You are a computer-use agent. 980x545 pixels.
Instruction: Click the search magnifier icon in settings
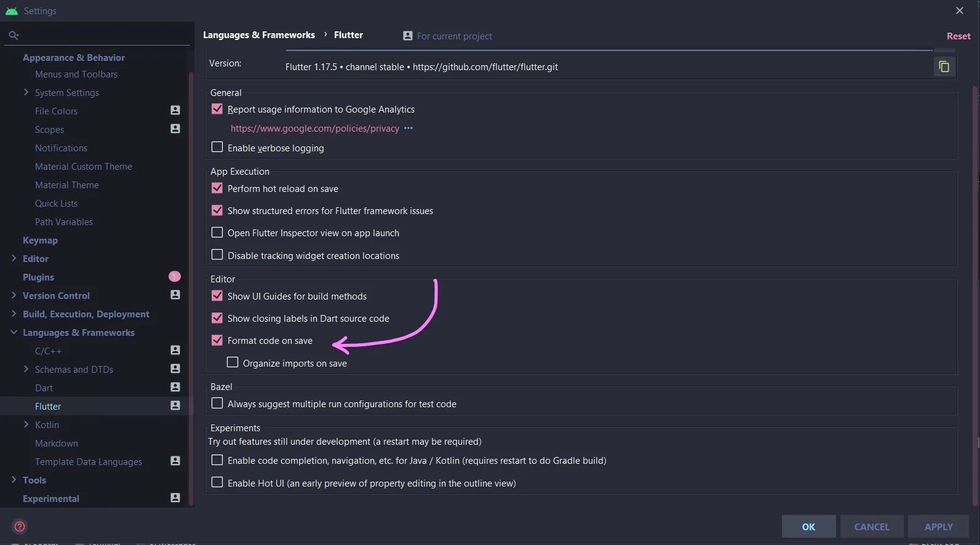(x=14, y=36)
